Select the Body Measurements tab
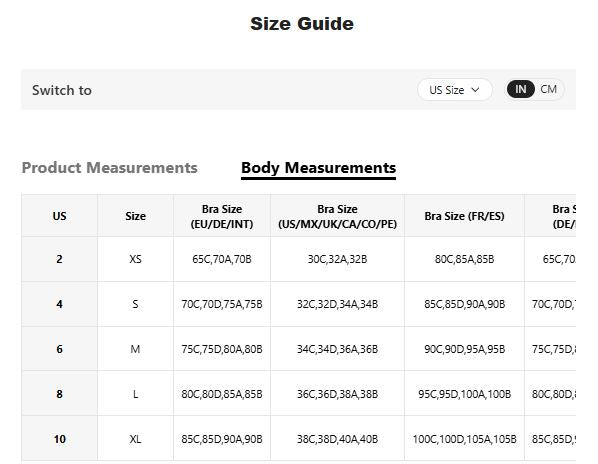Screen dimensions: 598x464 click(x=318, y=169)
